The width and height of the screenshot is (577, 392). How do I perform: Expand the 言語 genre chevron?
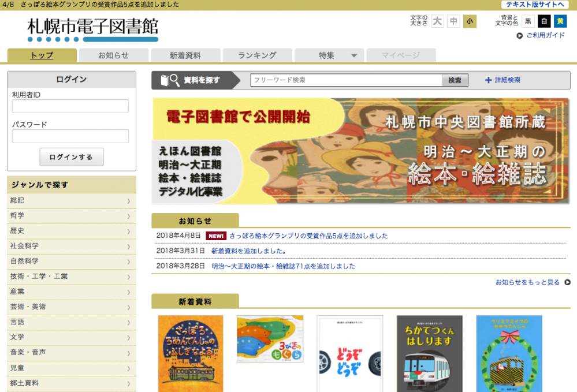click(x=129, y=323)
